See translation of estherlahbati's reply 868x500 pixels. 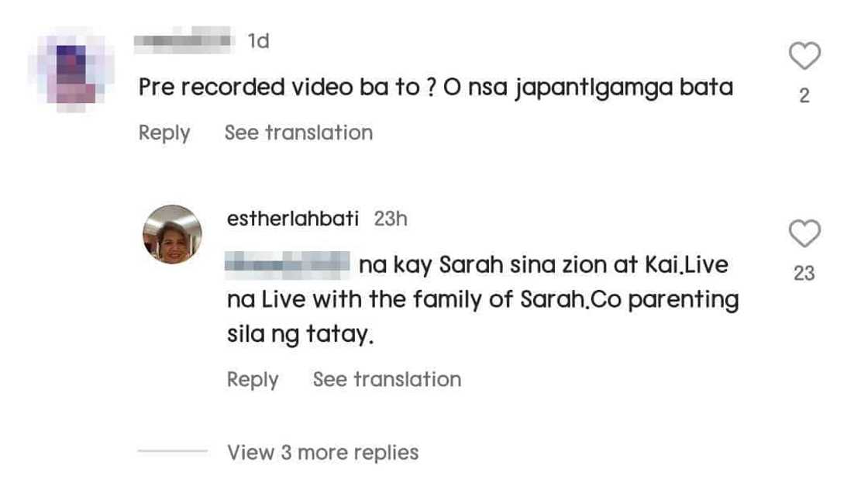click(387, 379)
